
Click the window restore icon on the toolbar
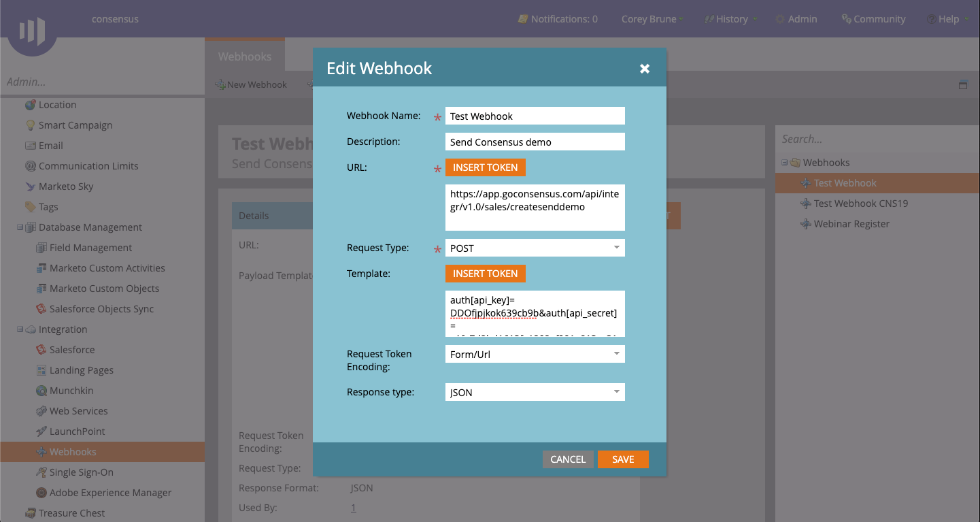[x=963, y=85]
